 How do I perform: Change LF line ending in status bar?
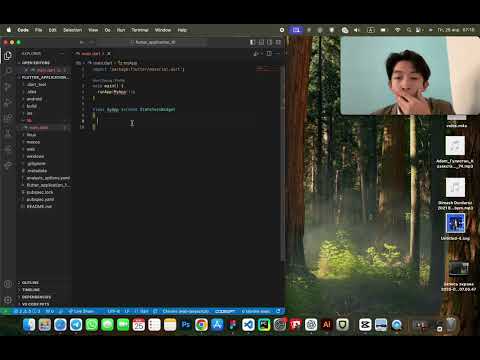(x=127, y=311)
